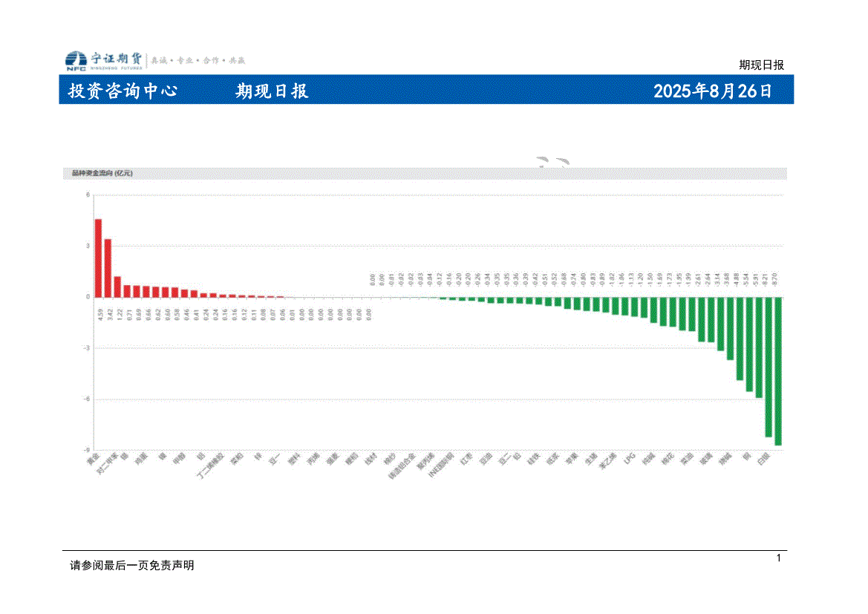Click the value label -8.70
This screenshot has width=868, height=614.
pyautogui.click(x=774, y=279)
